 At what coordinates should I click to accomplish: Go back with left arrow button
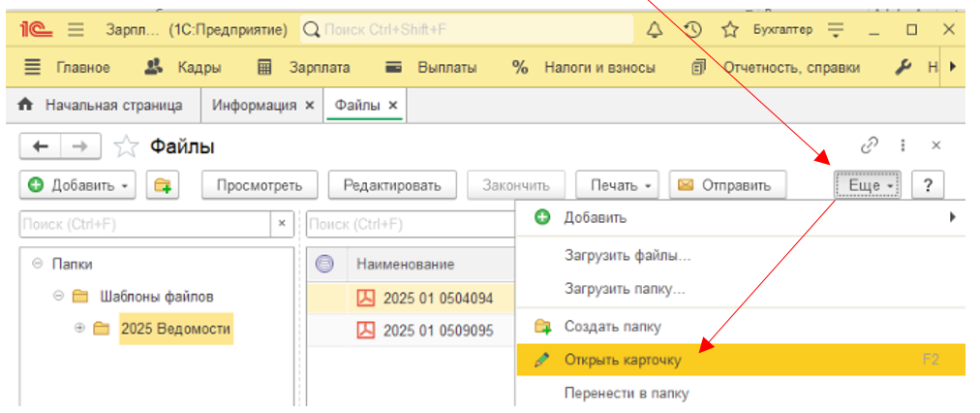tap(40, 147)
